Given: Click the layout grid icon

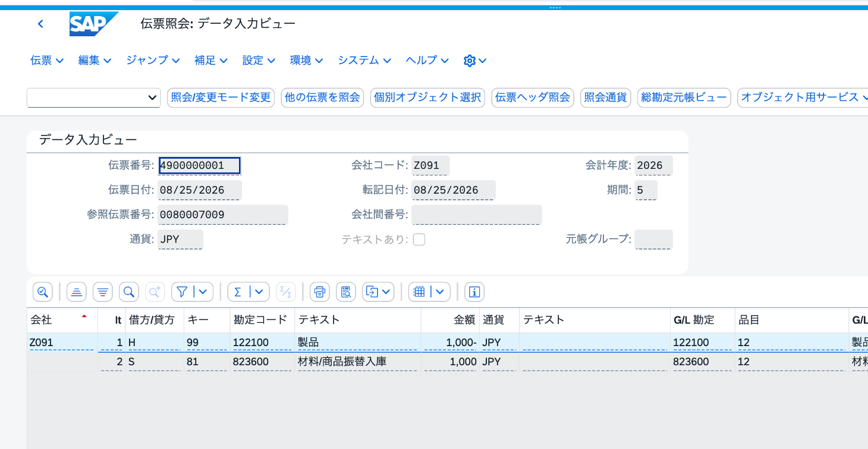Looking at the screenshot, I should tap(420, 291).
